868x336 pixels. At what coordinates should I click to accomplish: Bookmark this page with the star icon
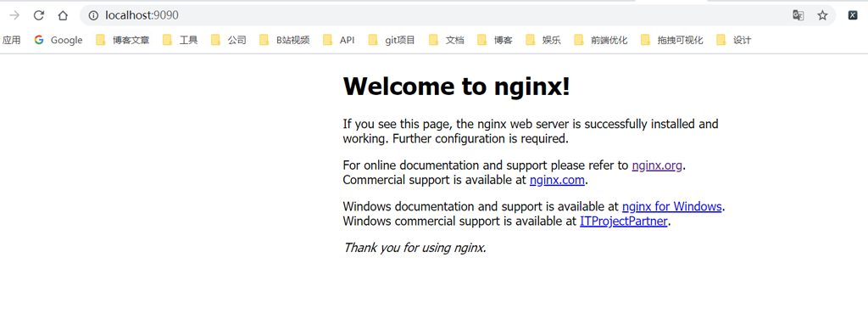pyautogui.click(x=822, y=15)
